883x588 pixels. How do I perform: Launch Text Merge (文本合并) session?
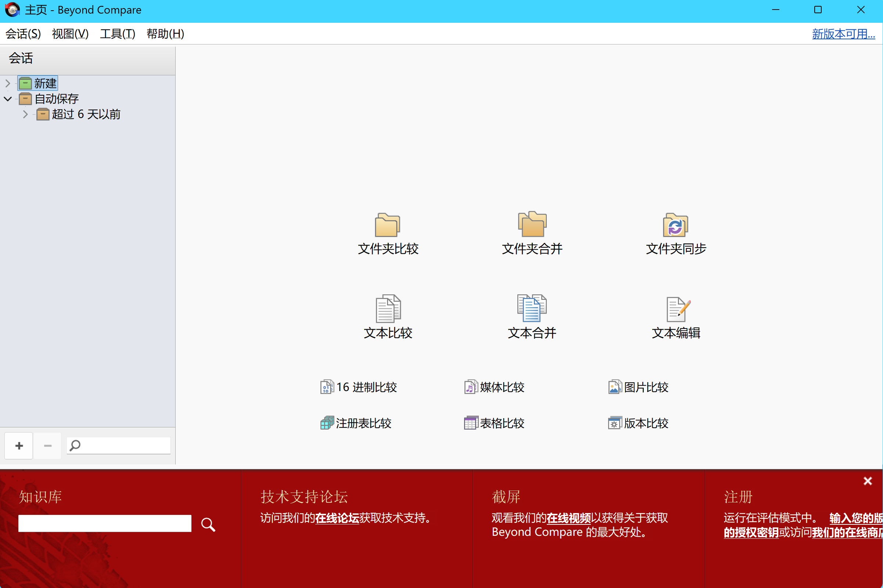pyautogui.click(x=532, y=309)
